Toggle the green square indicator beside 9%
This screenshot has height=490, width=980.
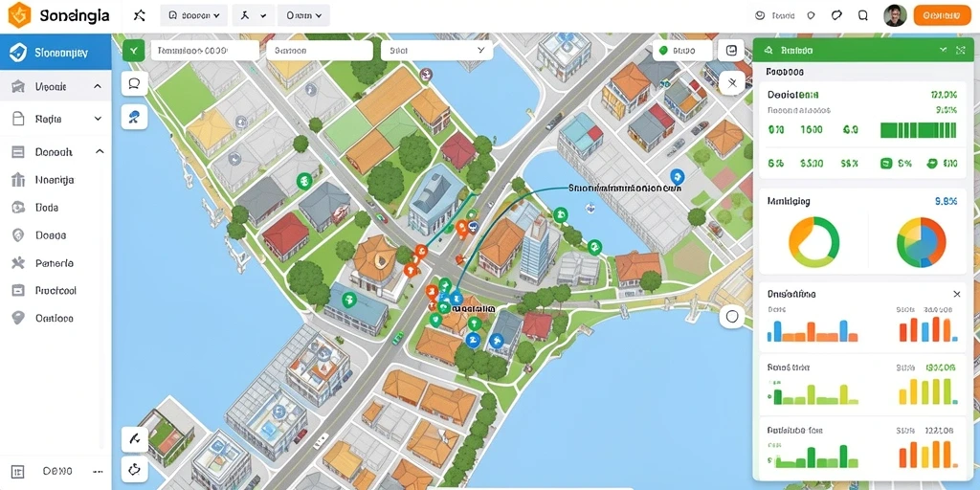coord(885,164)
